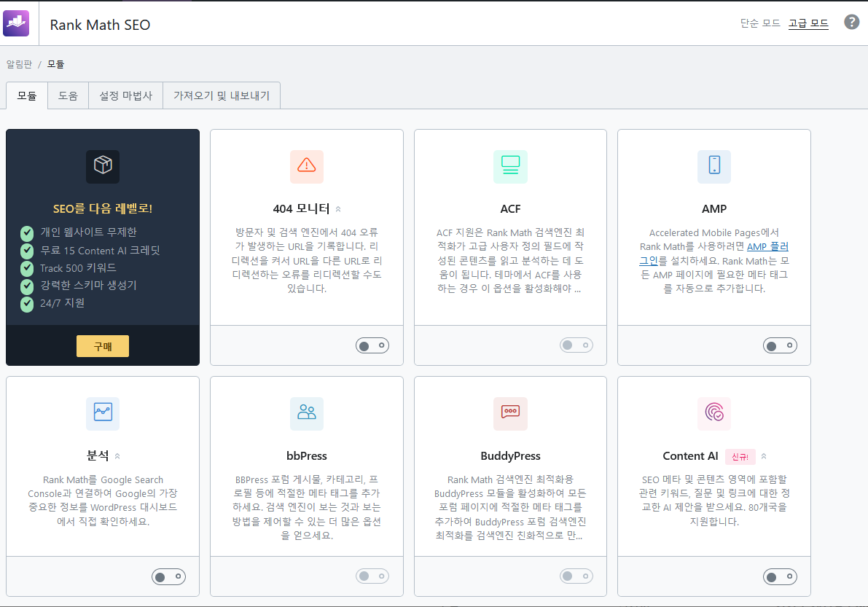
Task: Select the 모듈 tab
Action: tap(27, 95)
